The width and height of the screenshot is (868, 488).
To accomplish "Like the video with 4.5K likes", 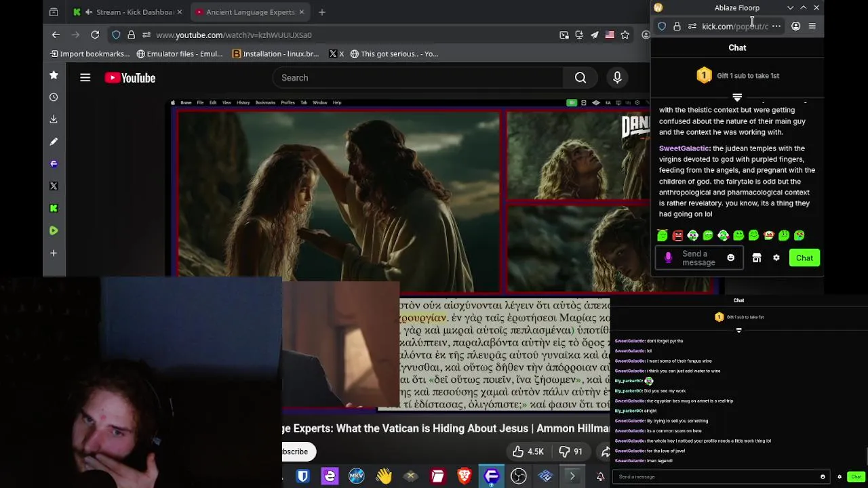I will tap(528, 451).
